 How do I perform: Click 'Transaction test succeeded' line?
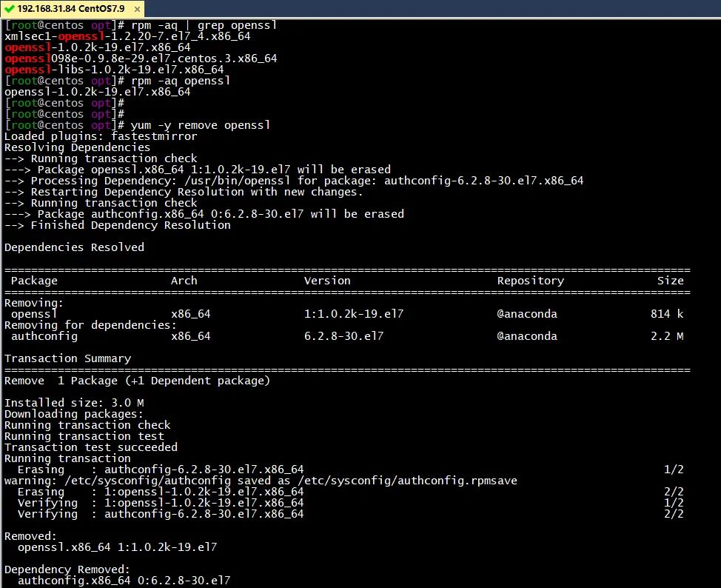[90, 447]
